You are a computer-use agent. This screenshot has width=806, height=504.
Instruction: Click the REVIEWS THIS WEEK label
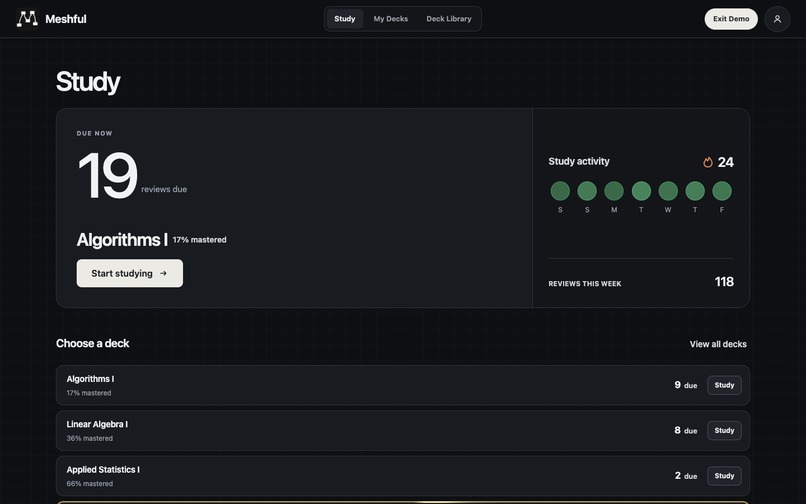tap(584, 284)
